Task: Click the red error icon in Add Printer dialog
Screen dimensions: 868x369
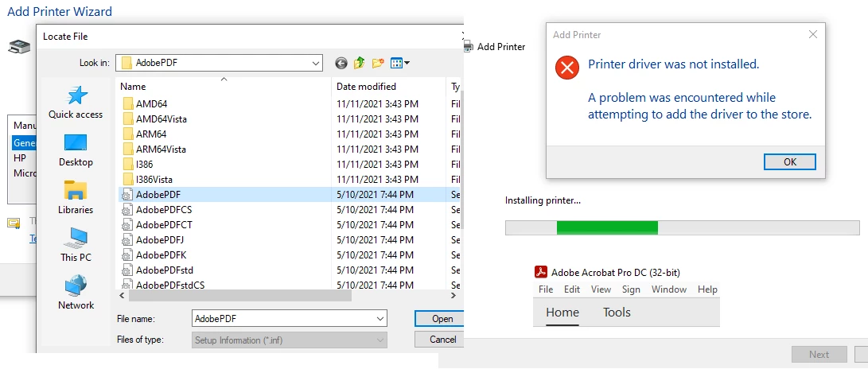Action: coord(566,68)
